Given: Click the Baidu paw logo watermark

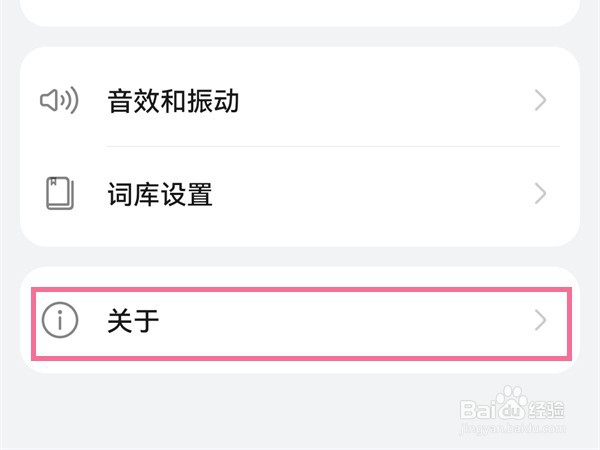Looking at the screenshot, I should click(513, 408).
